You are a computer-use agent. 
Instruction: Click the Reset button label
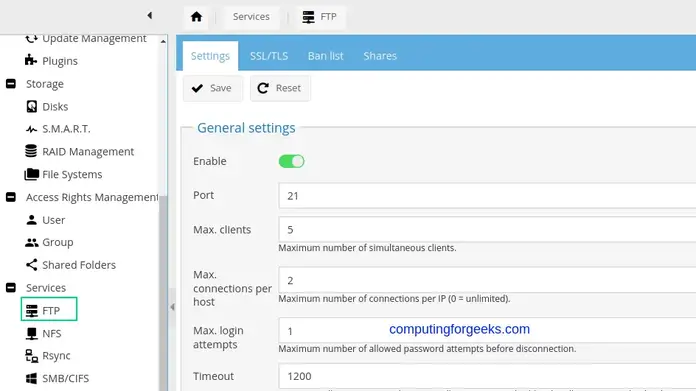(x=288, y=88)
